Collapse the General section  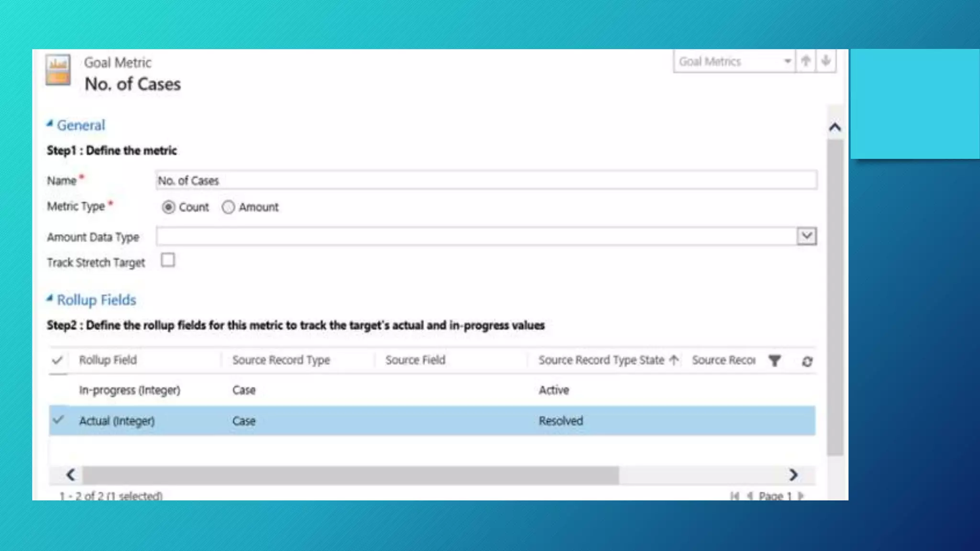(x=50, y=124)
